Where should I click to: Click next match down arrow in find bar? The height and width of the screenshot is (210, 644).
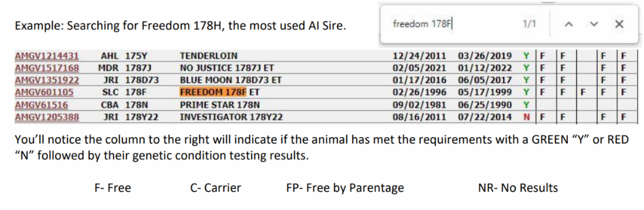594,24
